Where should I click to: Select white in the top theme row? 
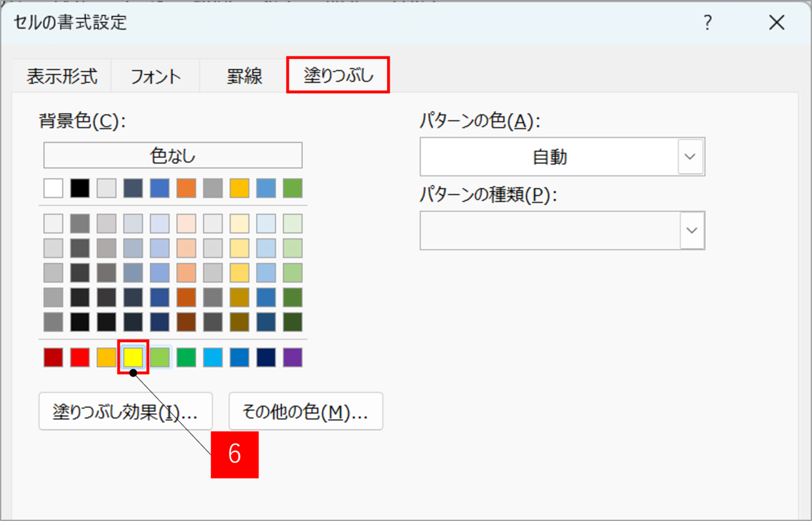54,189
